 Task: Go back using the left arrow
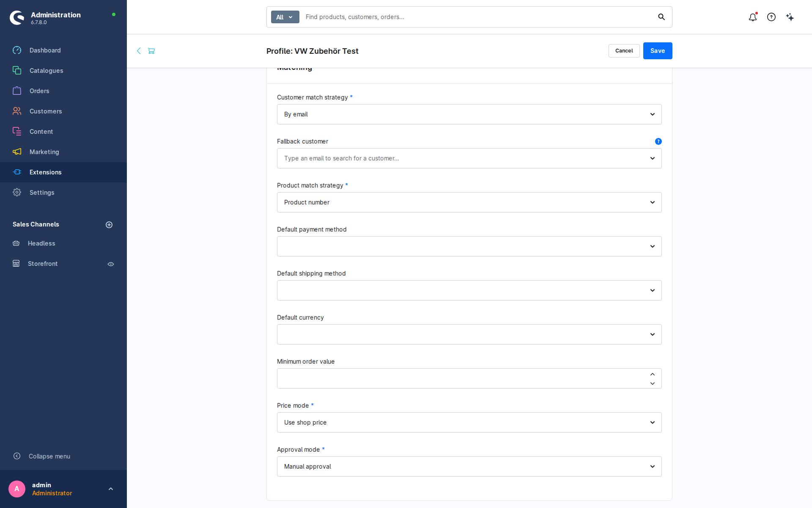(139, 51)
